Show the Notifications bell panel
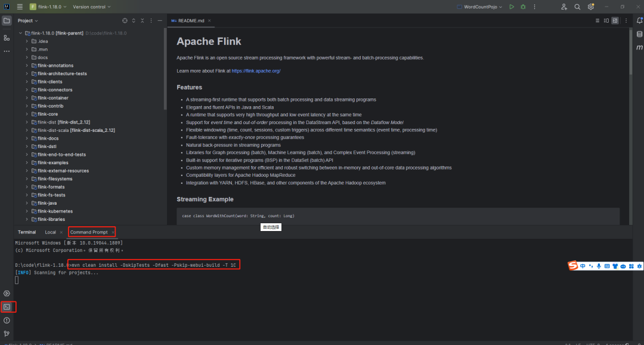The height and width of the screenshot is (345, 644). click(639, 20)
